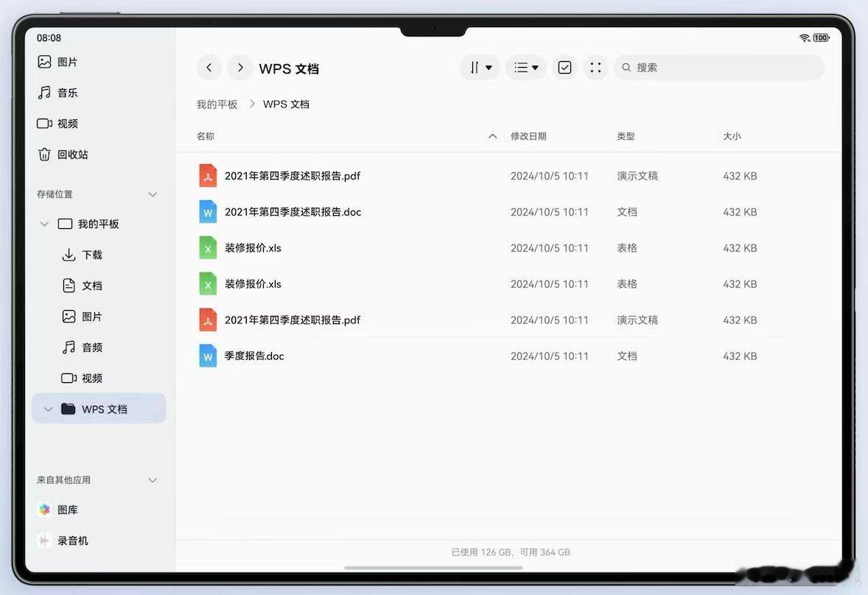Viewport: 868px width, 595px height.
Task: Collapse the WPS 文档 tree chevron
Action: (48, 409)
